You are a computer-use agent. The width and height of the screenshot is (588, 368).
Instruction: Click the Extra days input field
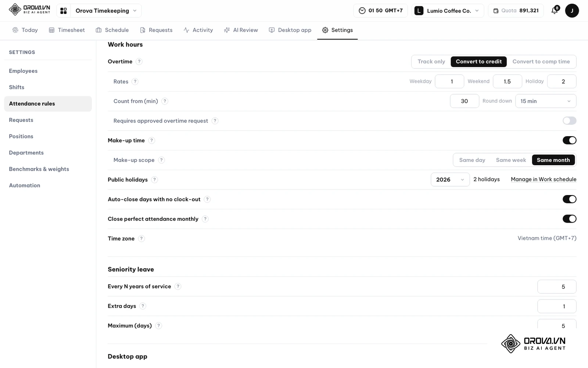click(x=557, y=306)
